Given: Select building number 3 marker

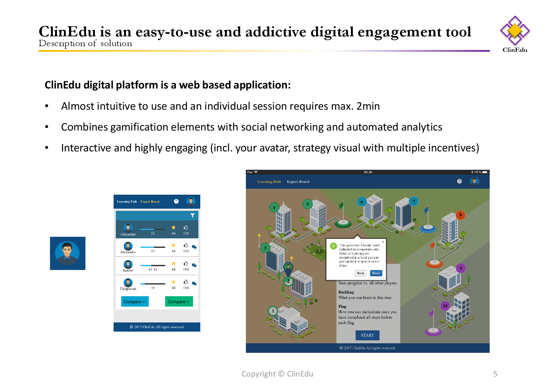Looking at the screenshot, I should [x=265, y=248].
